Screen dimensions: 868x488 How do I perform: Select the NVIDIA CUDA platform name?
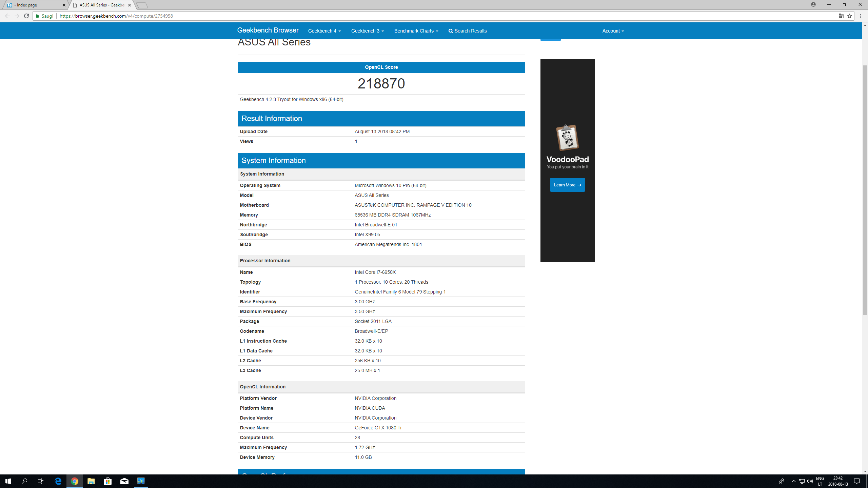(x=370, y=408)
